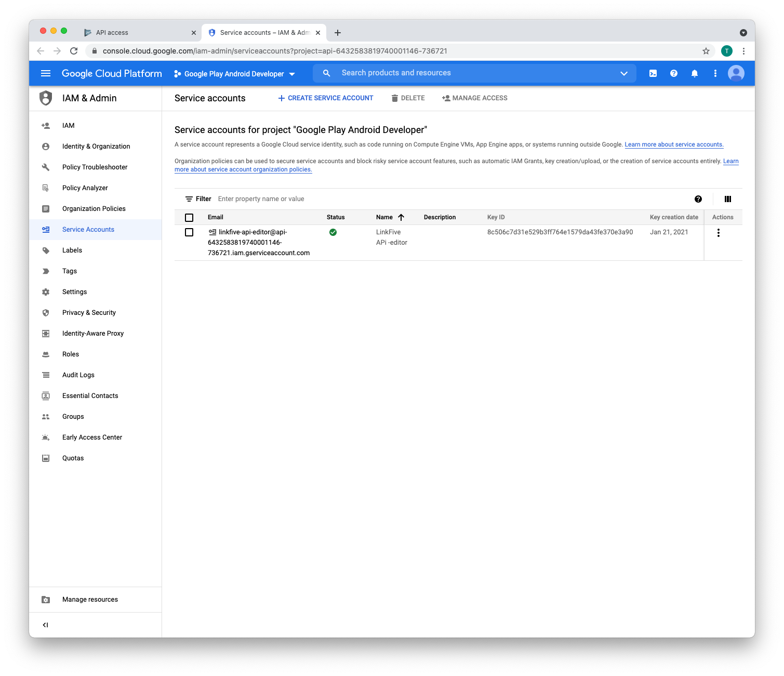Open linkfive-api-editor service account email
The height and width of the screenshot is (676, 784).
[x=259, y=243]
